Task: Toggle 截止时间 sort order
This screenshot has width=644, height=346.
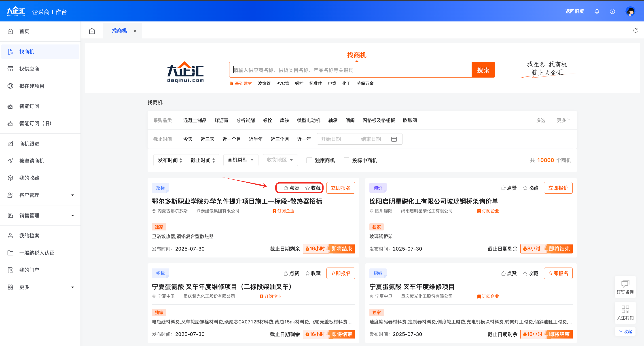Action: (203, 160)
